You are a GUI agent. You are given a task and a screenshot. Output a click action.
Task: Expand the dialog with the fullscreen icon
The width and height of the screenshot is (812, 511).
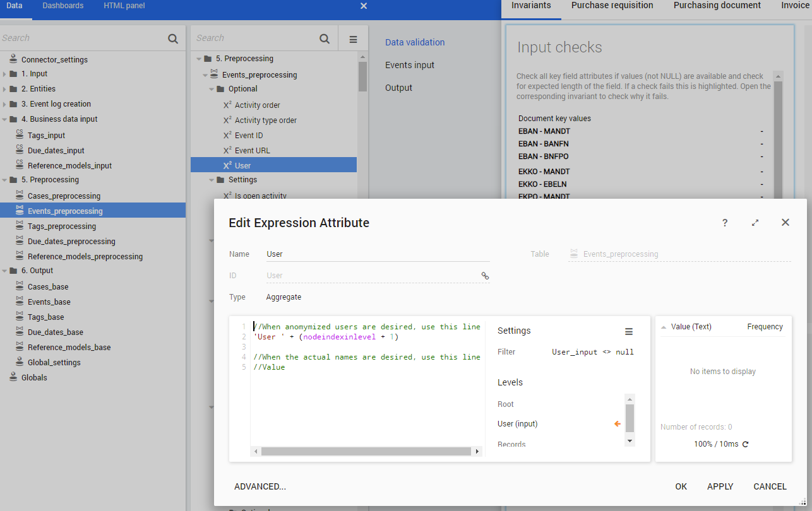(x=755, y=223)
